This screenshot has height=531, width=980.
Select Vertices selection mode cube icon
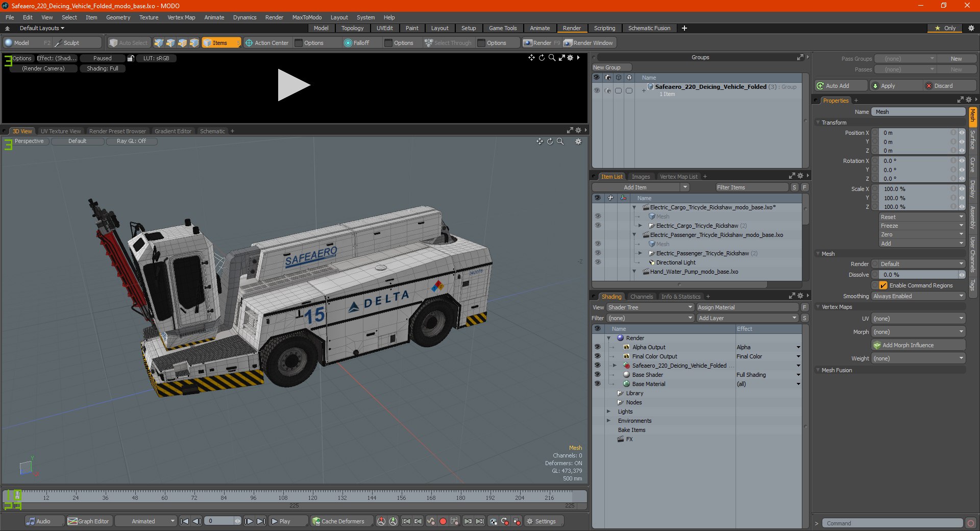159,43
